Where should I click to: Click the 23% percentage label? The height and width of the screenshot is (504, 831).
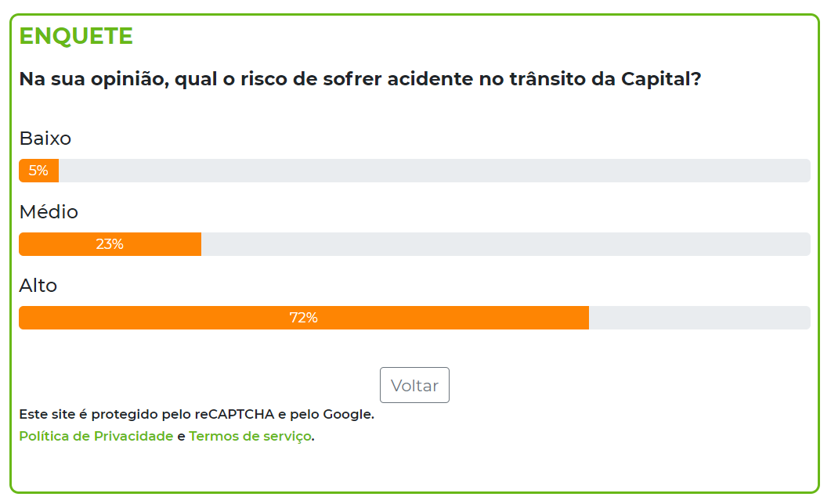(x=110, y=244)
